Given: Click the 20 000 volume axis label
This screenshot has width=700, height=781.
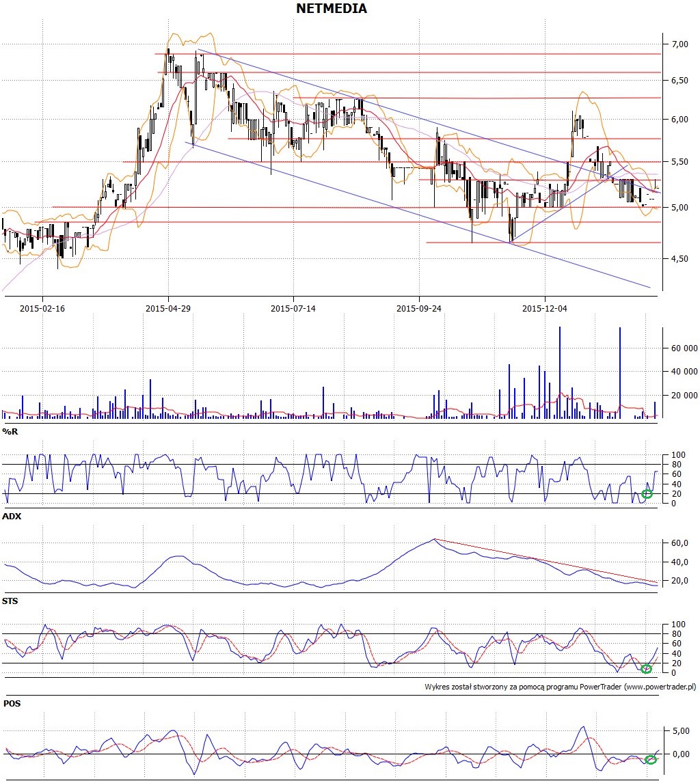Looking at the screenshot, I should pyautogui.click(x=684, y=395).
